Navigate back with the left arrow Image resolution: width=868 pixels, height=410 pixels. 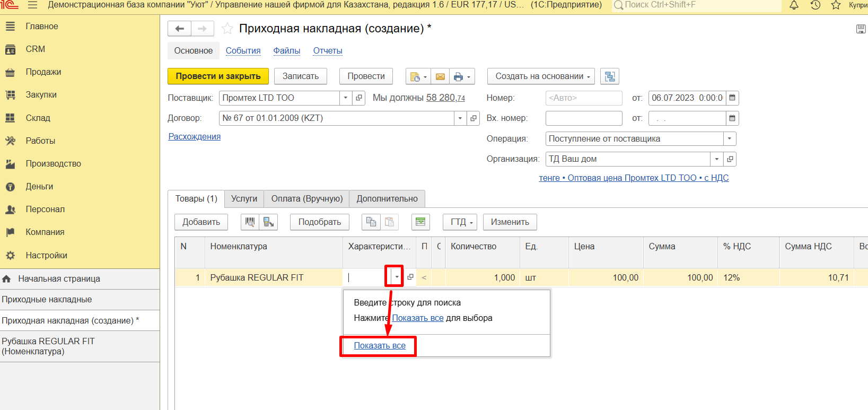(180, 29)
